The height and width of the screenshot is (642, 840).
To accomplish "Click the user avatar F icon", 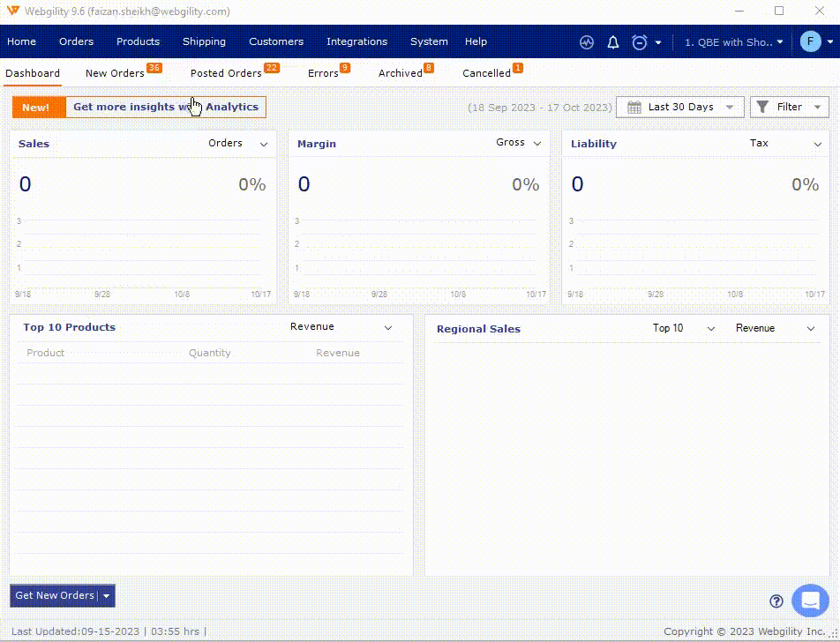I will tap(810, 41).
